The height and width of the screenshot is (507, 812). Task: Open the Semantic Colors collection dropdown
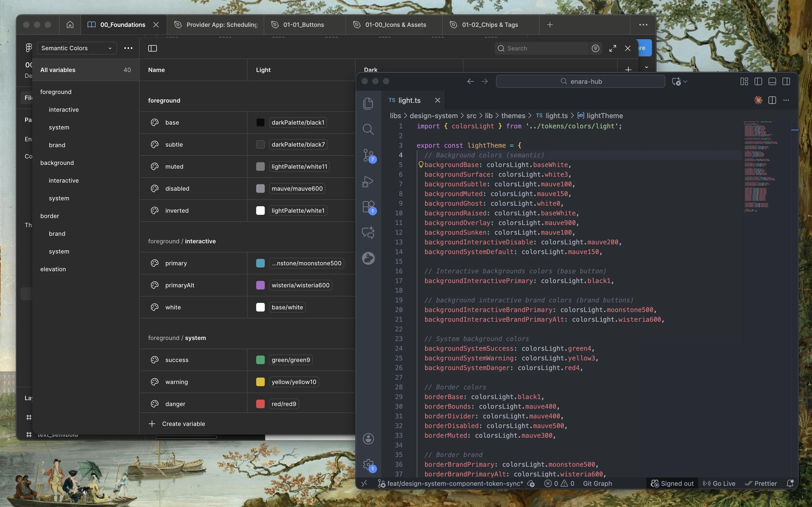(77, 48)
